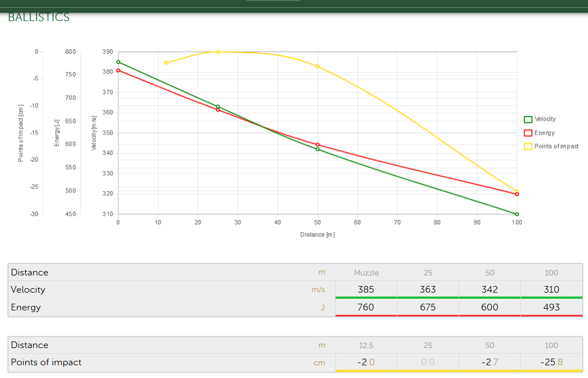588x378 pixels.
Task: Select red energy data point at 0 m
Action: click(x=118, y=70)
